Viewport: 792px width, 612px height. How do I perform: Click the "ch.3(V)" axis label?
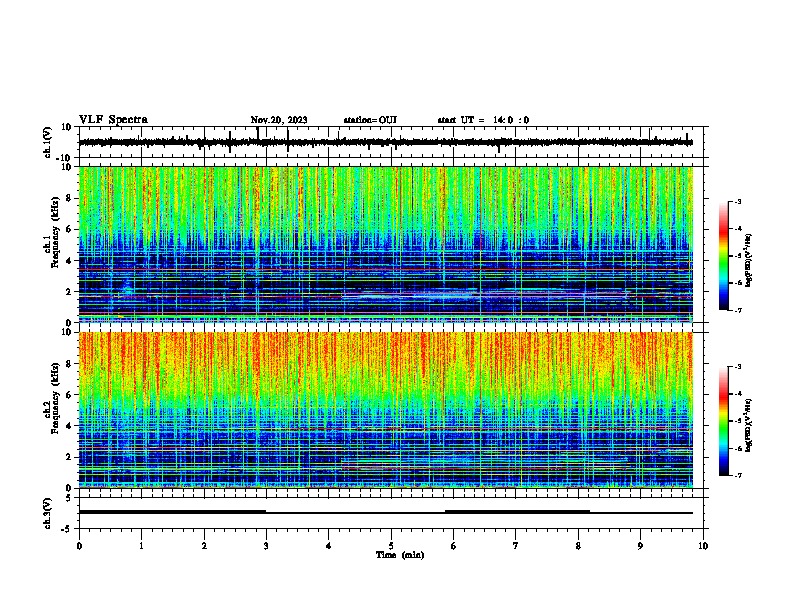pos(48,513)
